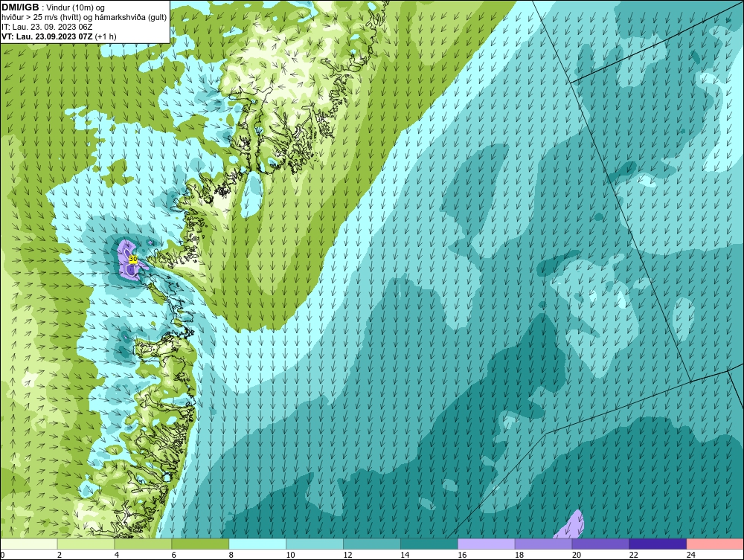Click the legend value 14
The height and width of the screenshot is (560, 744).
pos(405,555)
